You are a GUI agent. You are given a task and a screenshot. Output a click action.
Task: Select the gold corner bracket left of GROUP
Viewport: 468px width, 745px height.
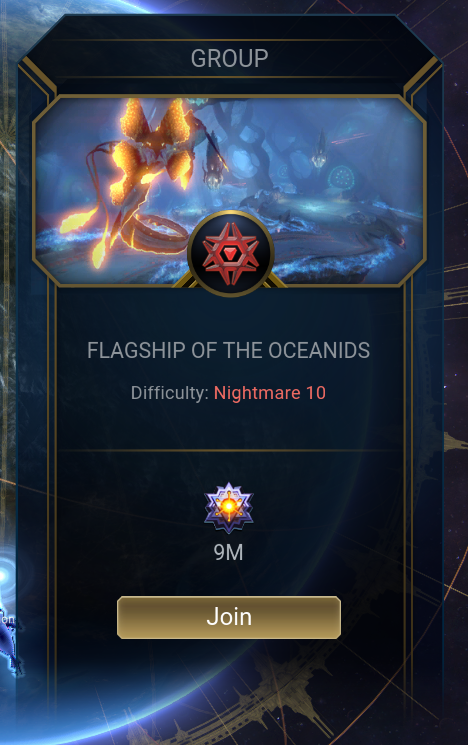(x=39, y=75)
